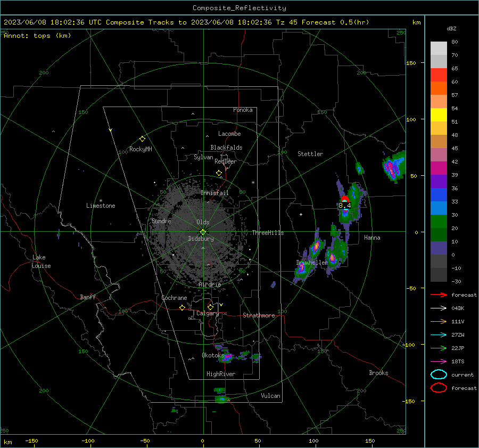The image size is (479, 448).
Task: Click the Ponoka city label
Action: pyautogui.click(x=243, y=110)
